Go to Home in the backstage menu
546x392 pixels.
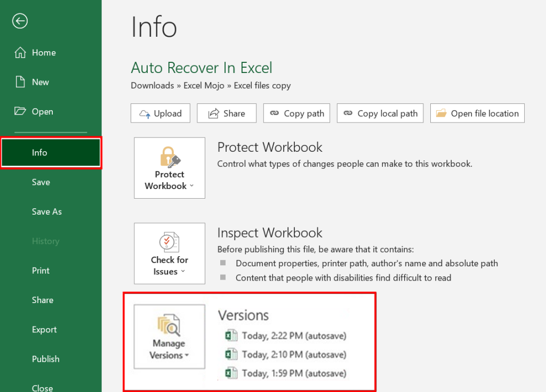pyautogui.click(x=44, y=53)
